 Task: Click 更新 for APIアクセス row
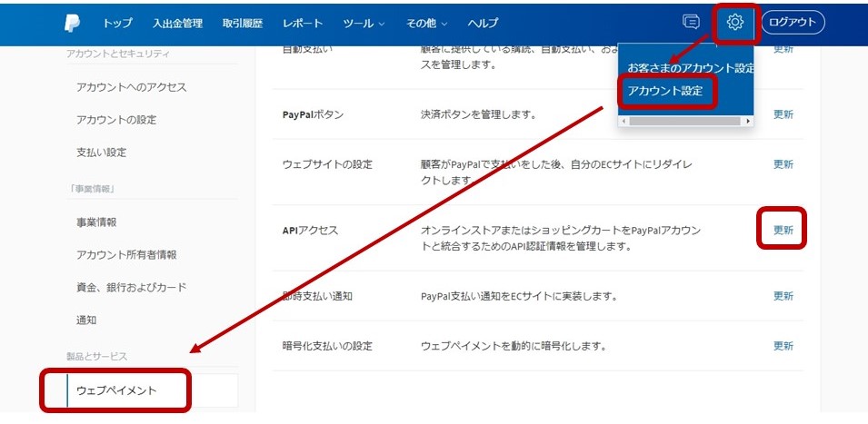click(x=783, y=231)
